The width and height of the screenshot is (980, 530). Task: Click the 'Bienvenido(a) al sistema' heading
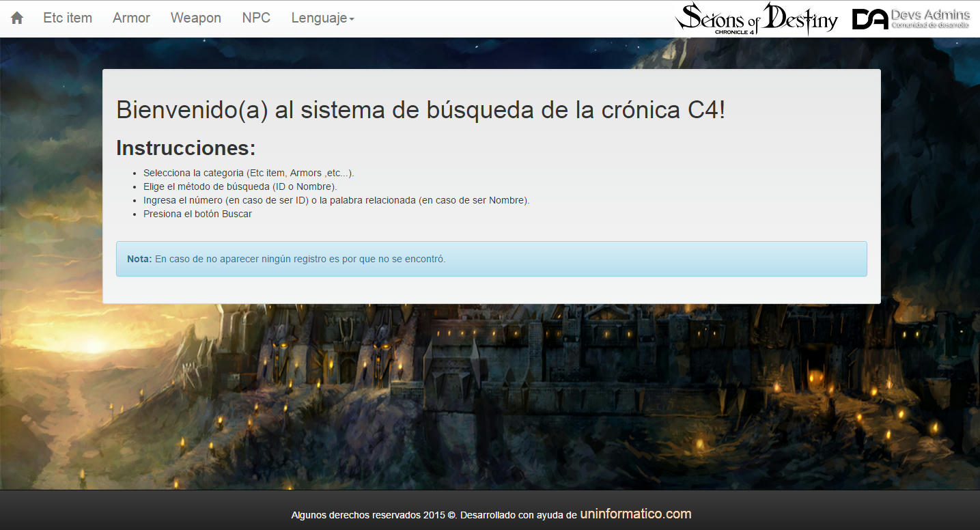click(x=421, y=110)
